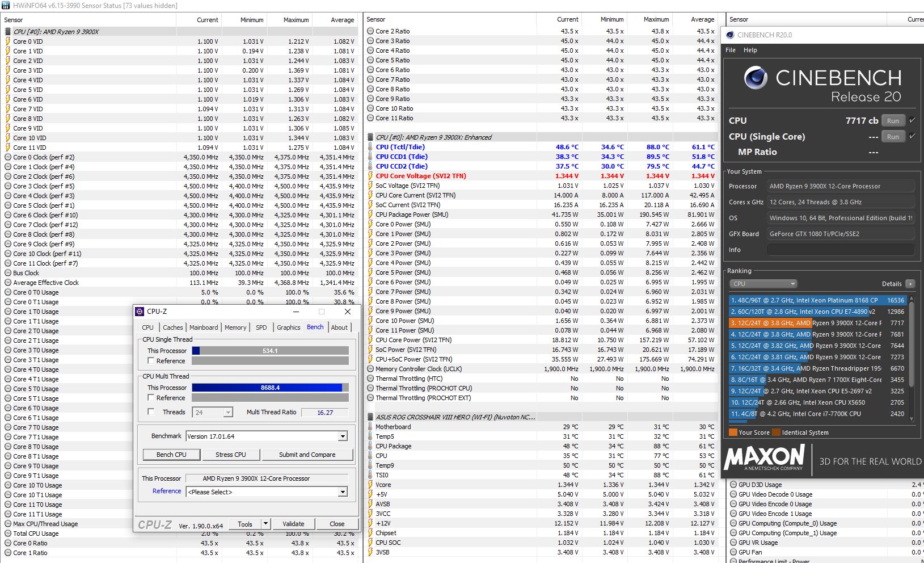Screen dimensions: 924x563
Task: Open ranking Details arrow in Cinebench
Action: tap(910, 284)
